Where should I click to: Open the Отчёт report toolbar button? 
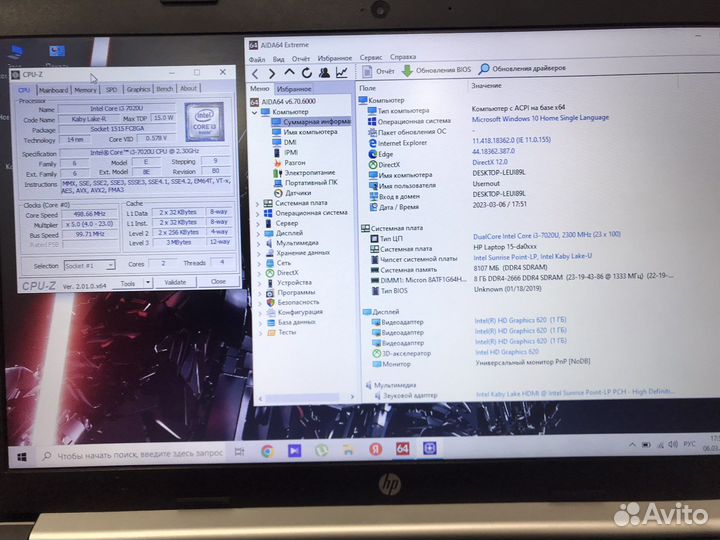378,71
